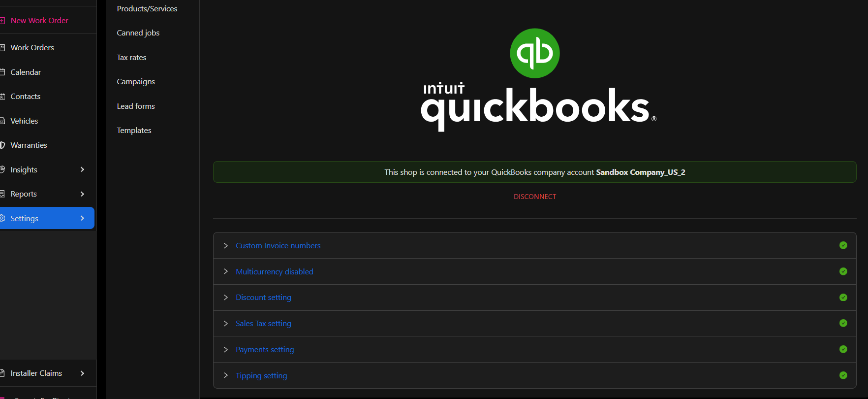
Task: Click the green check icon for Custom Invoice numbers
Action: tap(843, 245)
